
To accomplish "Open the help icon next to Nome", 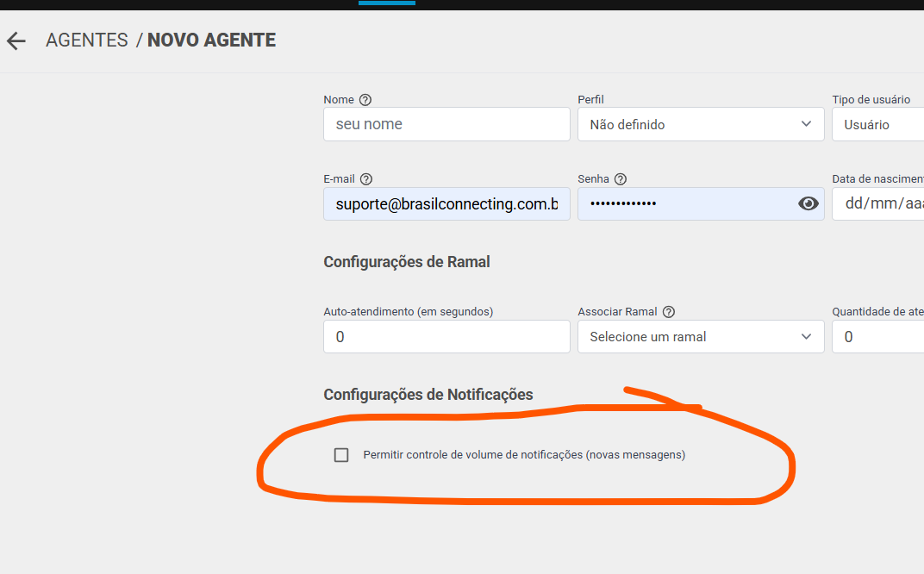I will pyautogui.click(x=365, y=100).
